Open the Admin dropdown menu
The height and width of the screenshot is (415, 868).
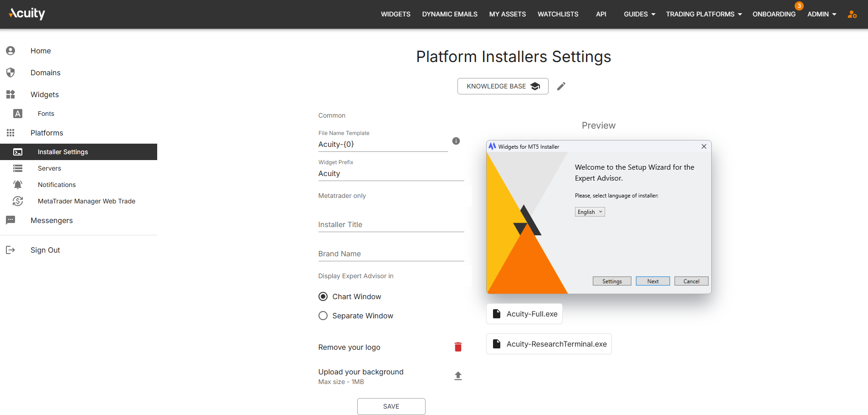pyautogui.click(x=822, y=14)
